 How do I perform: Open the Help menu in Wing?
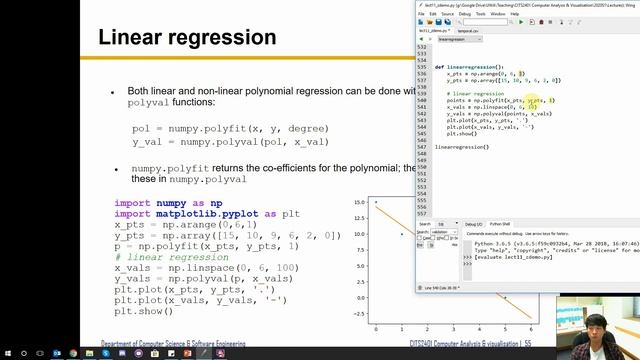[x=515, y=14]
